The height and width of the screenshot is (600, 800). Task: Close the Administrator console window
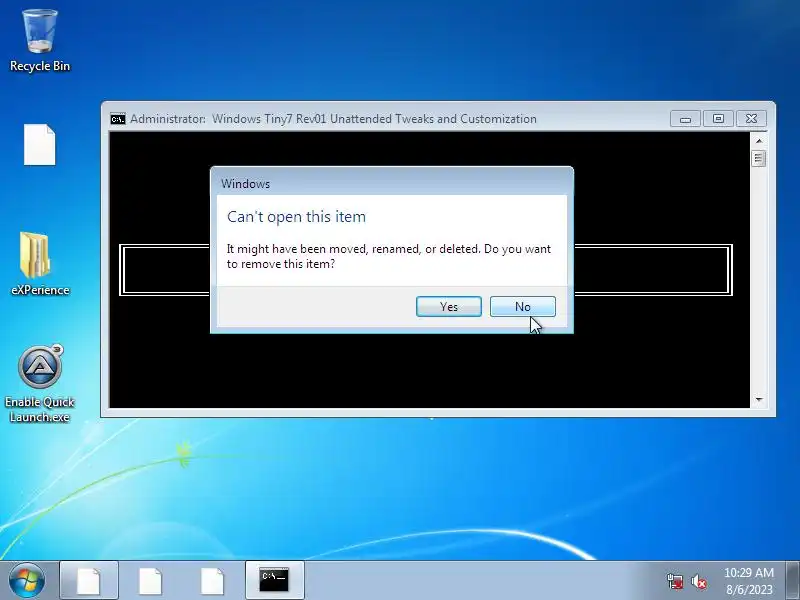pyautogui.click(x=751, y=119)
